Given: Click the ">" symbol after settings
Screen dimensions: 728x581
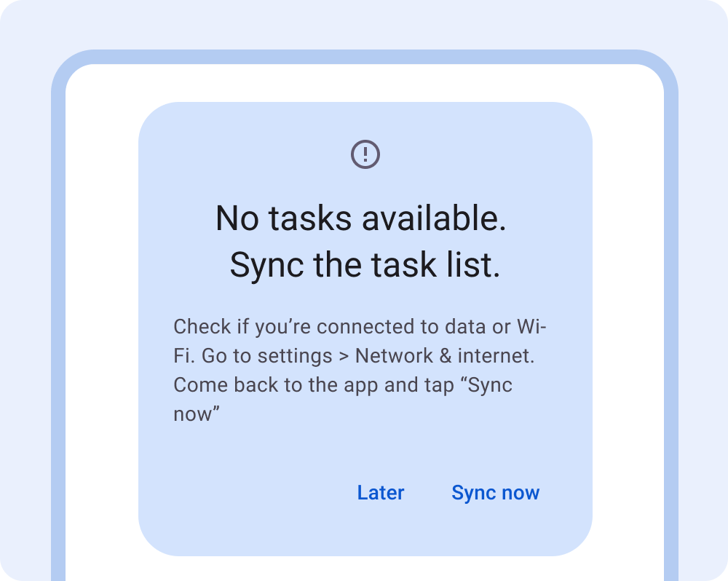Looking at the screenshot, I should [344, 357].
